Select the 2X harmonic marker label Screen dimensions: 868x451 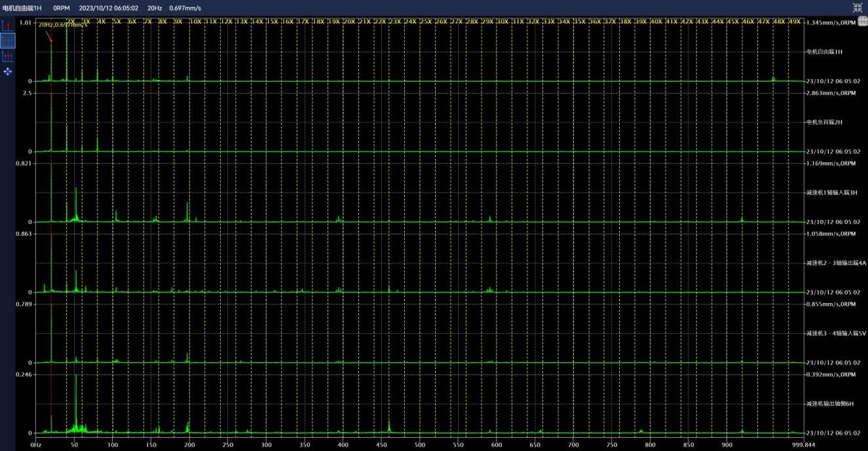pos(71,22)
